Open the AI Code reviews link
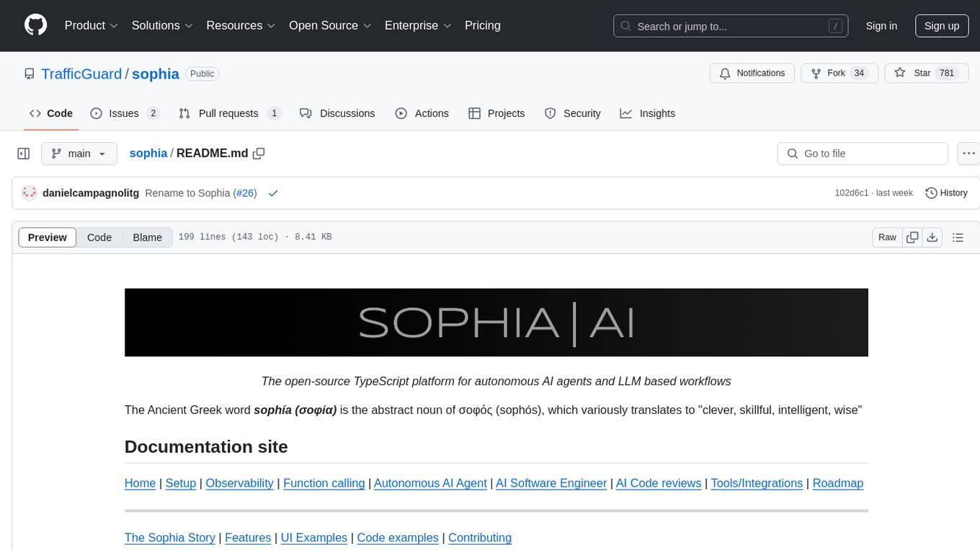 [659, 483]
